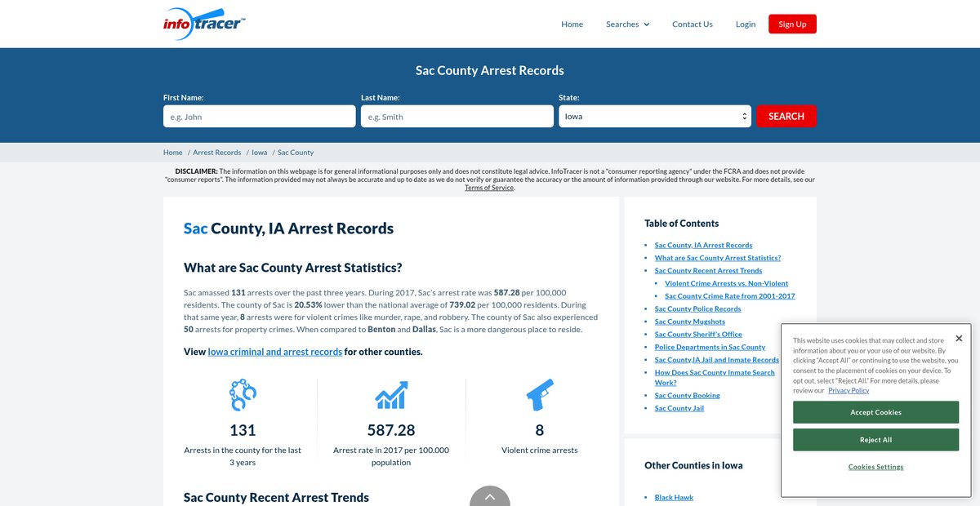Jump to Sac County Sheriff's Office

point(698,334)
